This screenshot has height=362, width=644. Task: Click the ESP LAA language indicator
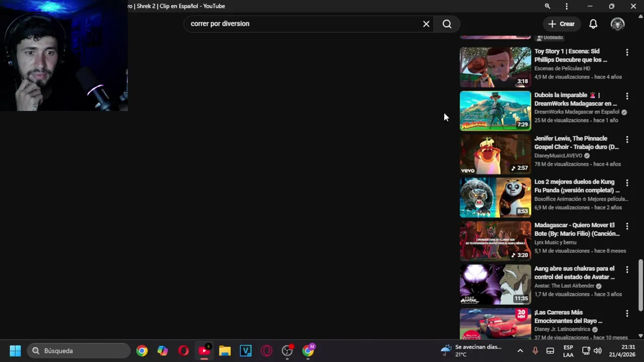568,351
